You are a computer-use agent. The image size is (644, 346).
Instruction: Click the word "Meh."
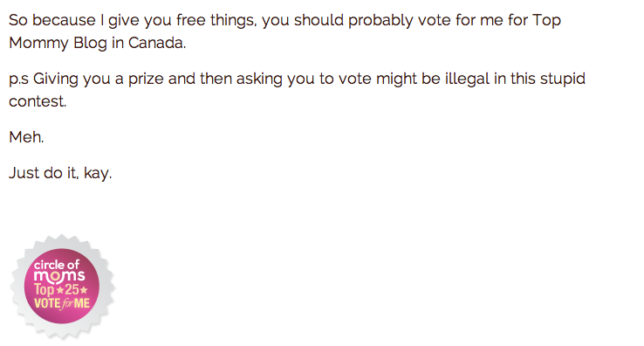pos(26,137)
